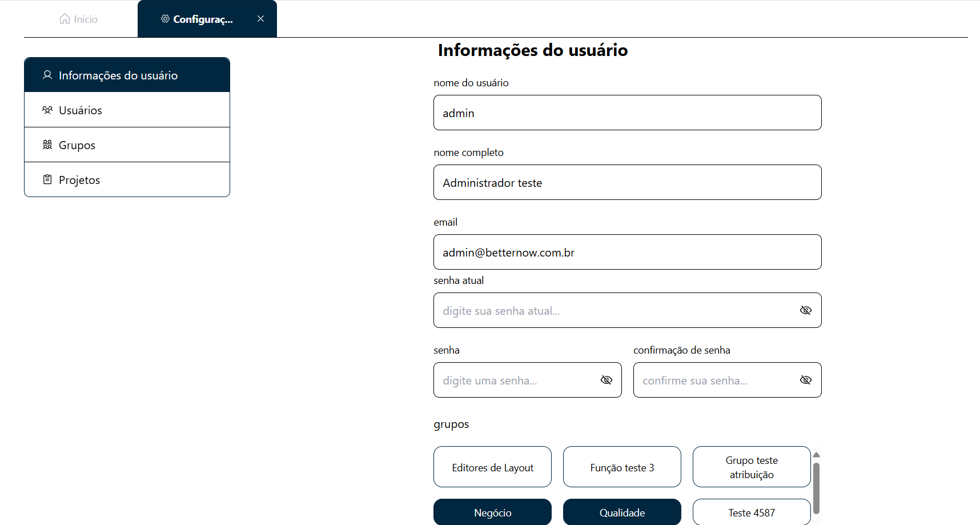
Task: Click the home icon on the Inicio tab
Action: point(64,18)
